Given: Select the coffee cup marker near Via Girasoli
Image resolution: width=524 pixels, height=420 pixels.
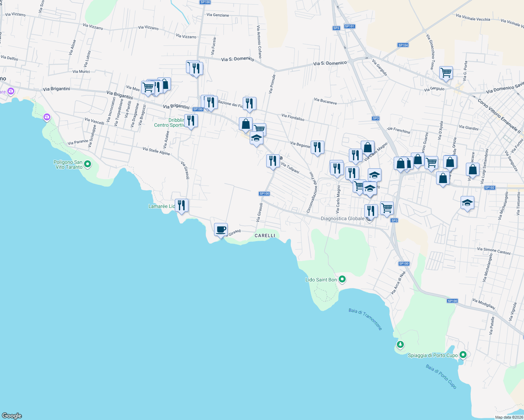Looking at the screenshot, I should click(221, 229).
